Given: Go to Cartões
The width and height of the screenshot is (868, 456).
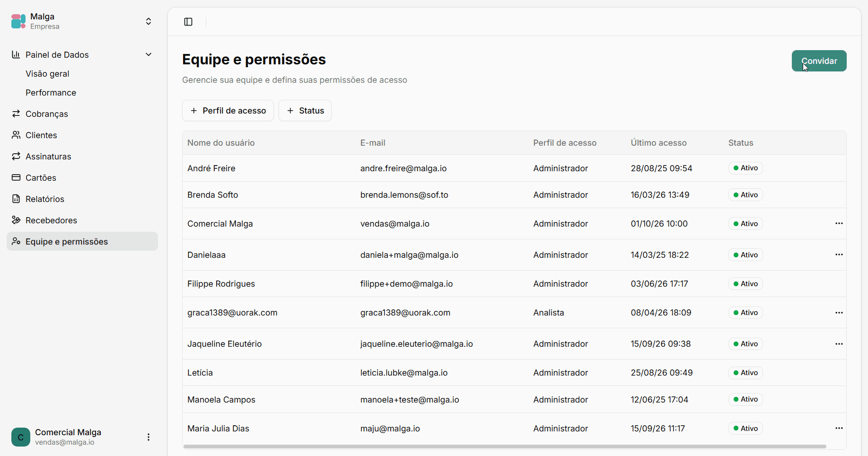Looking at the screenshot, I should 41,178.
